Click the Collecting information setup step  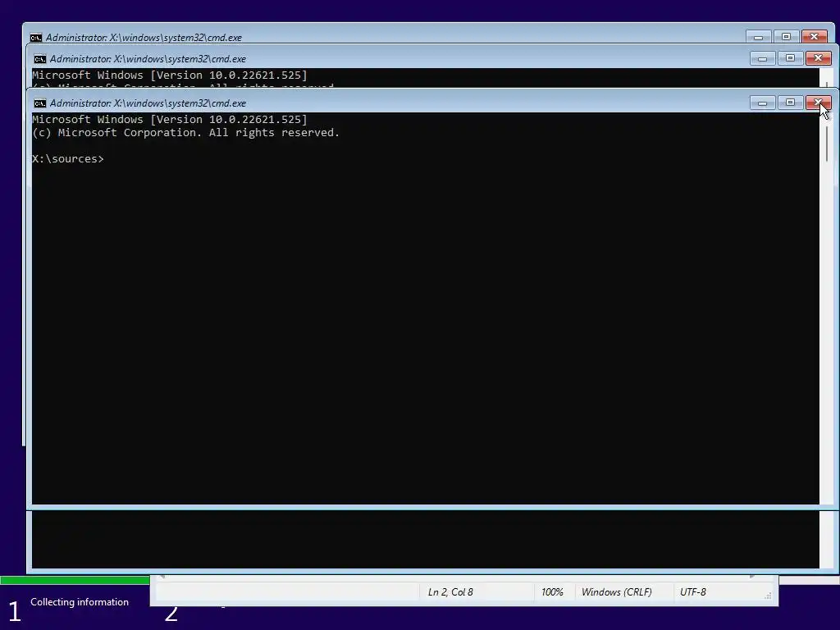pyautogui.click(x=80, y=602)
